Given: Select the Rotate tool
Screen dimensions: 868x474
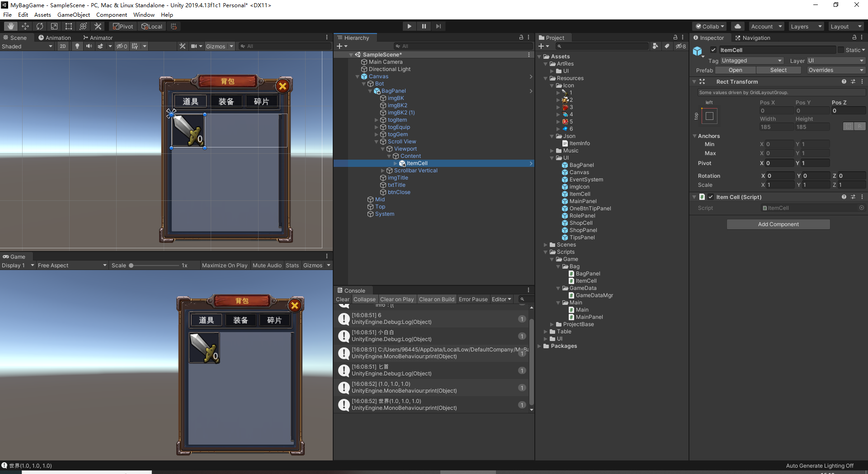Looking at the screenshot, I should pos(40,26).
